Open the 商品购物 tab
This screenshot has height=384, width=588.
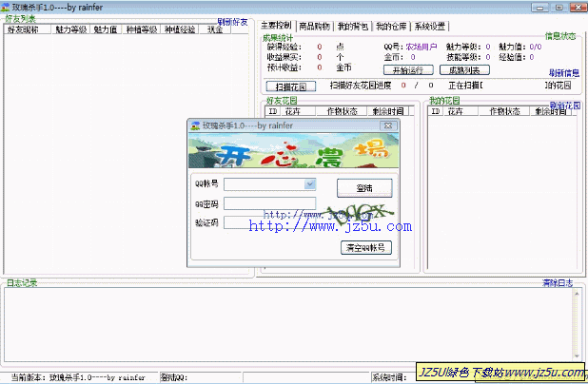click(315, 27)
